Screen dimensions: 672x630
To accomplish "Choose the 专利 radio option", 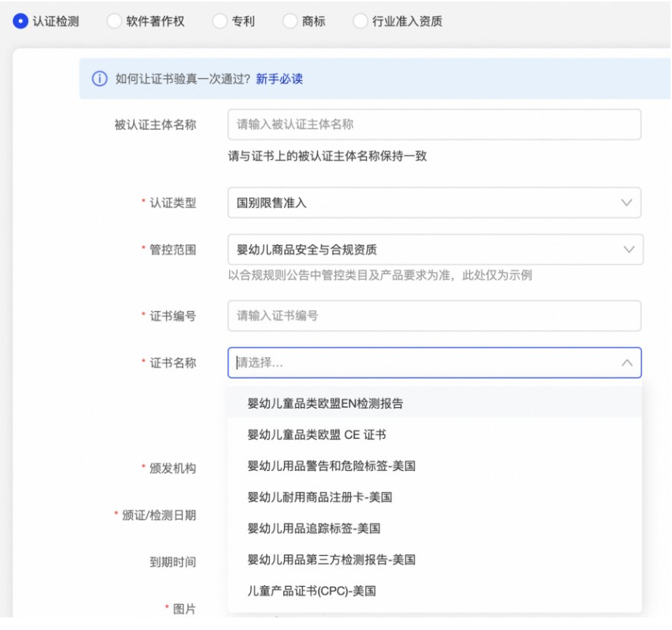I will [x=220, y=21].
